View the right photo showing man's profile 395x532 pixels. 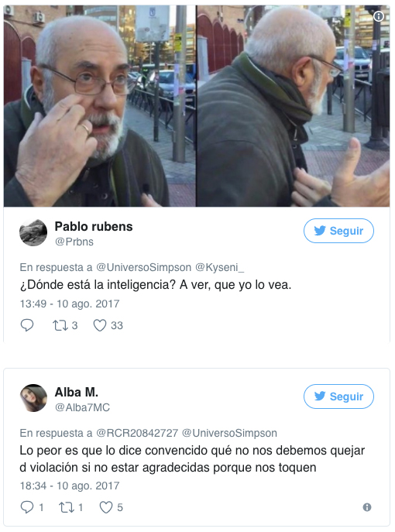pos(294,106)
